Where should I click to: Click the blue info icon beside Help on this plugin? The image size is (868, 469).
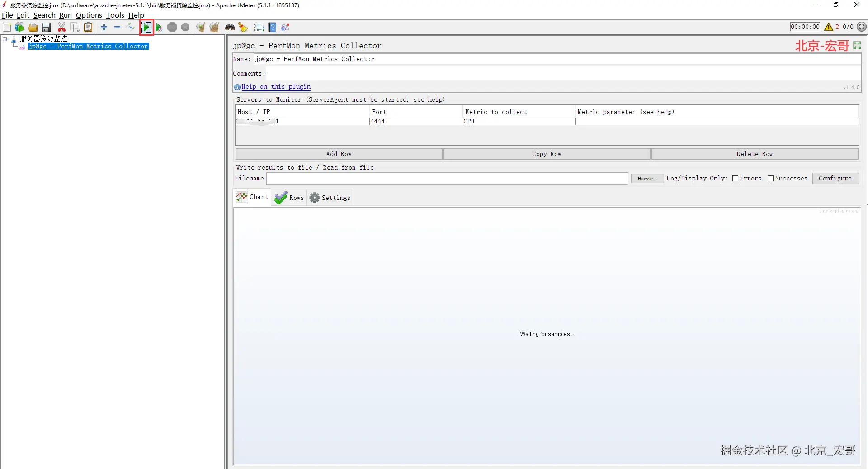(237, 87)
